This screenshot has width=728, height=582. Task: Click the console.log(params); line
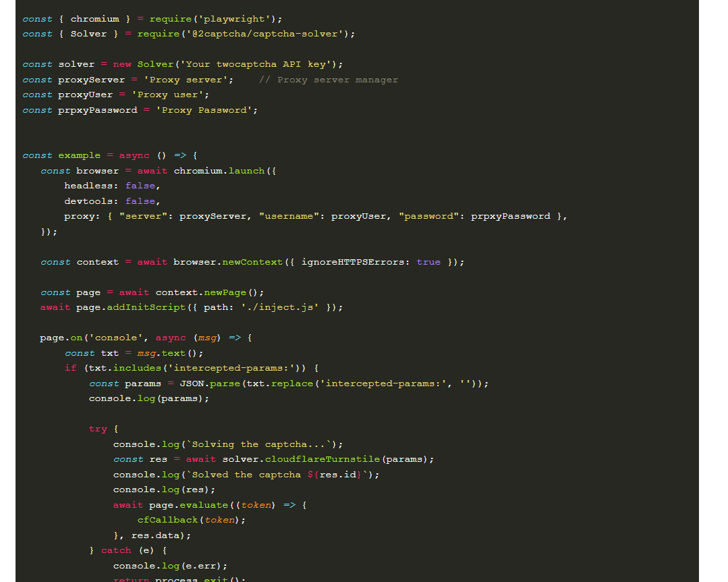(x=149, y=398)
